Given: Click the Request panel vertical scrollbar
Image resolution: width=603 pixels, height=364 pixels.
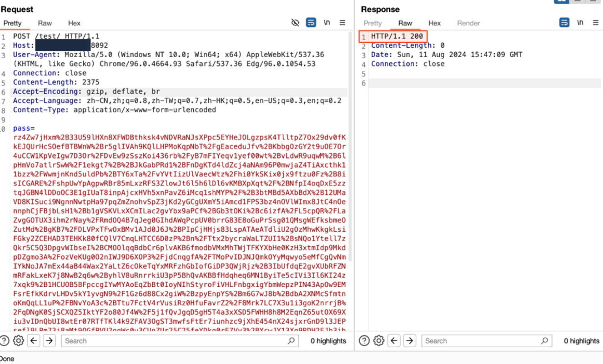Looking at the screenshot, I should point(350,182).
